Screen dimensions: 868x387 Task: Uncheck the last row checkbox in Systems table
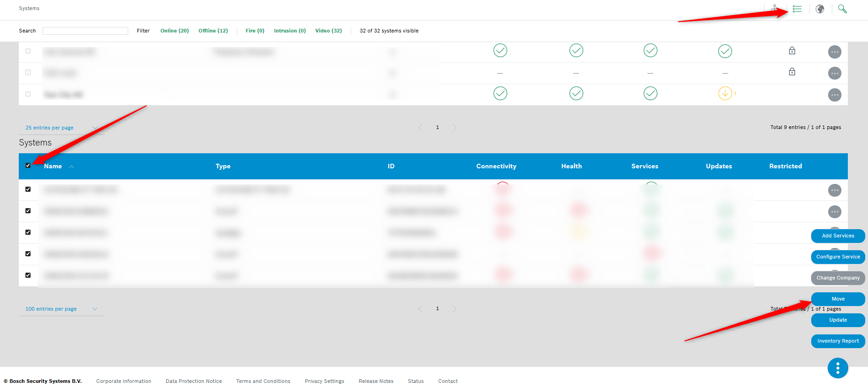pyautogui.click(x=28, y=275)
